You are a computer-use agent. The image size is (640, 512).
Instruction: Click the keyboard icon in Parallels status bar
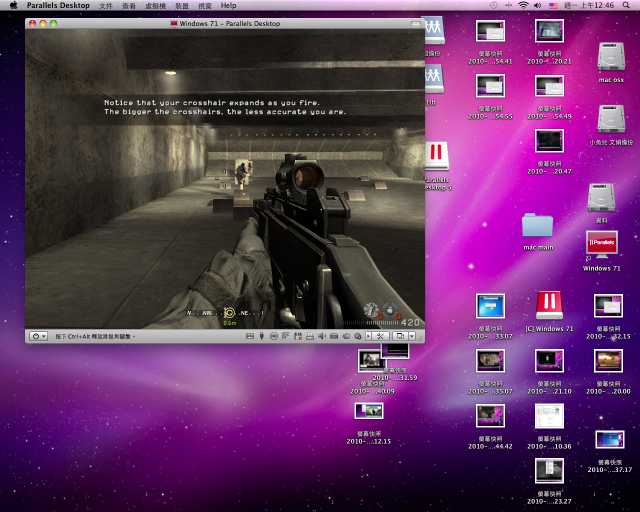250,336
